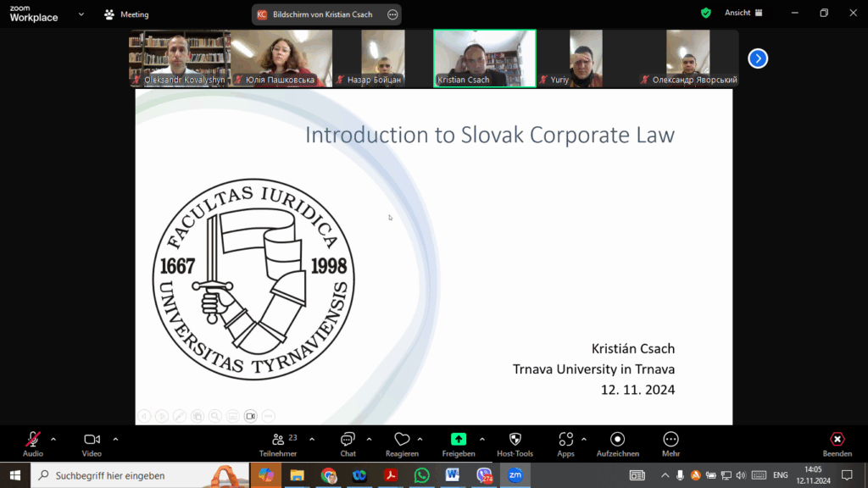Viewport: 868px width, 488px height.
Task: Expand video options arrow next to Video
Action: pyautogui.click(x=115, y=440)
